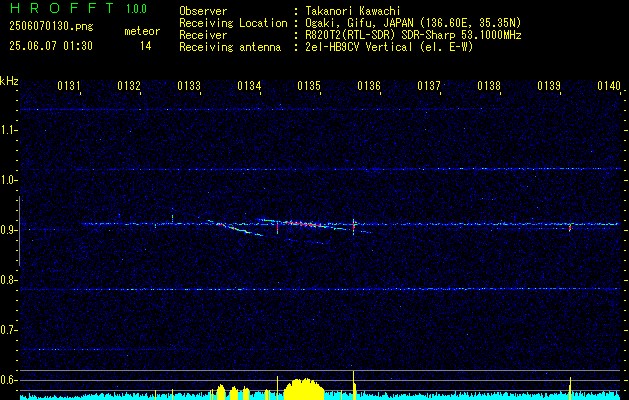Click the 0140 time axis marker
The width and height of the screenshot is (629, 400).
609,85
